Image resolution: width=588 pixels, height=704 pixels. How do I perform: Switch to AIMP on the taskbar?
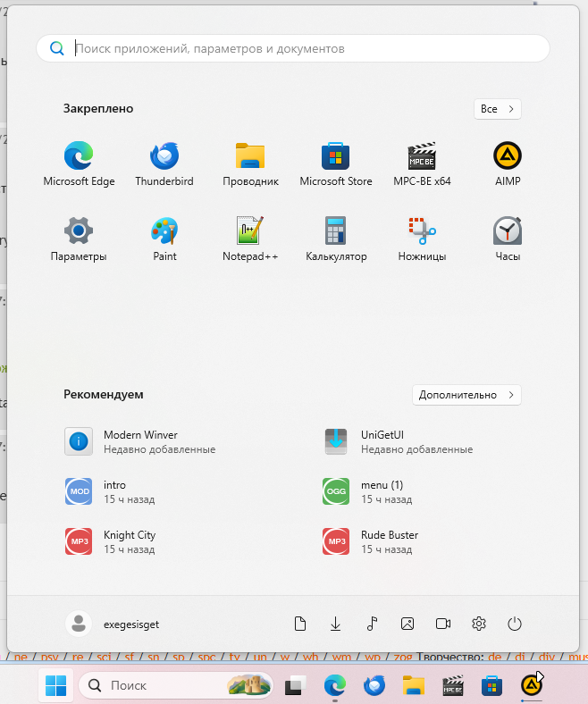click(x=532, y=685)
